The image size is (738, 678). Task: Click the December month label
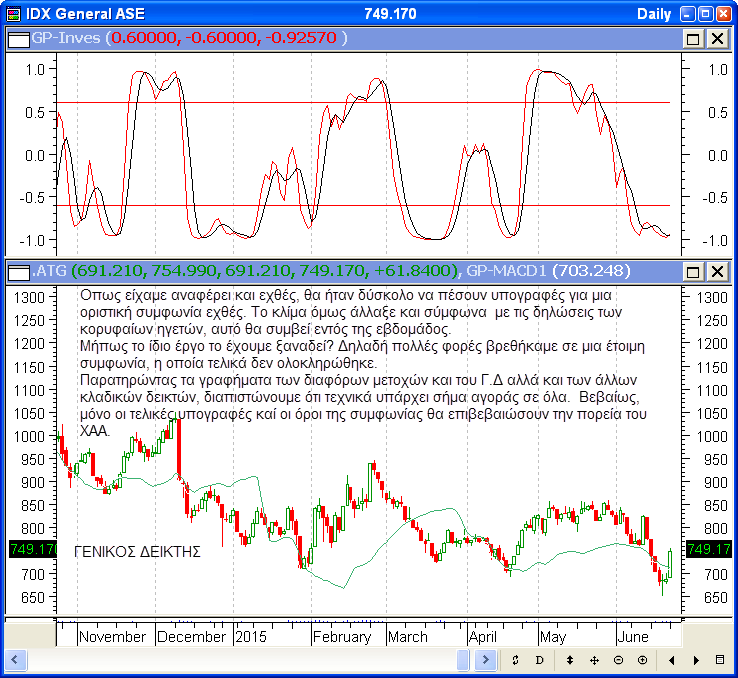[192, 637]
